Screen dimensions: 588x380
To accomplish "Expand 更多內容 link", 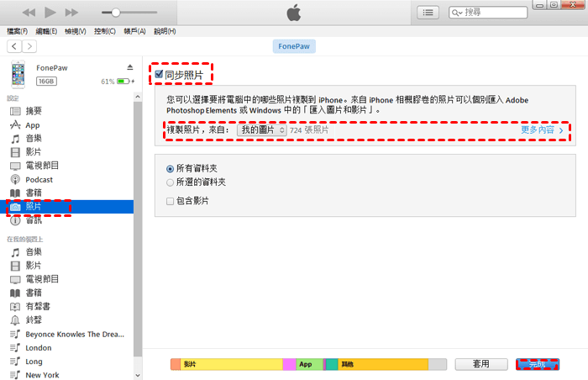I will 542,130.
